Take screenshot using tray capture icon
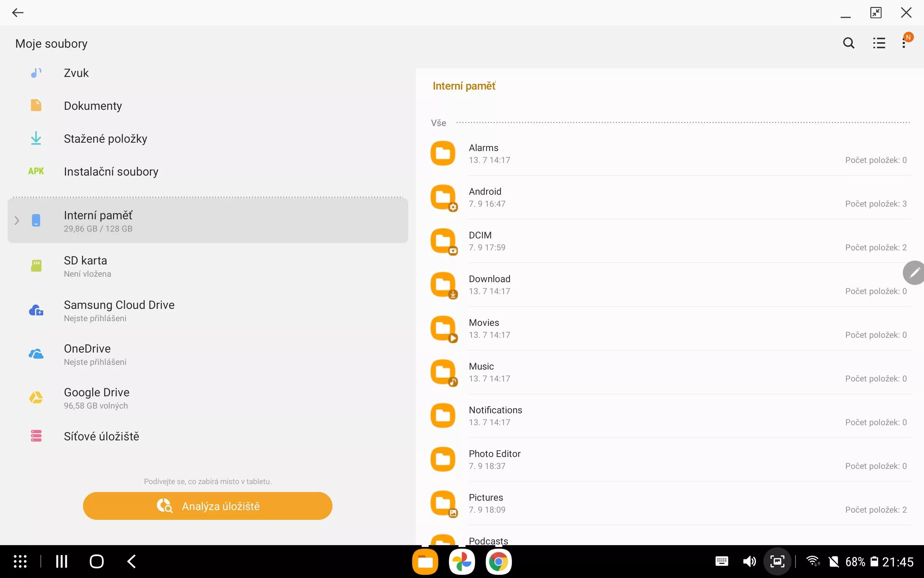The image size is (924, 578). point(777,561)
